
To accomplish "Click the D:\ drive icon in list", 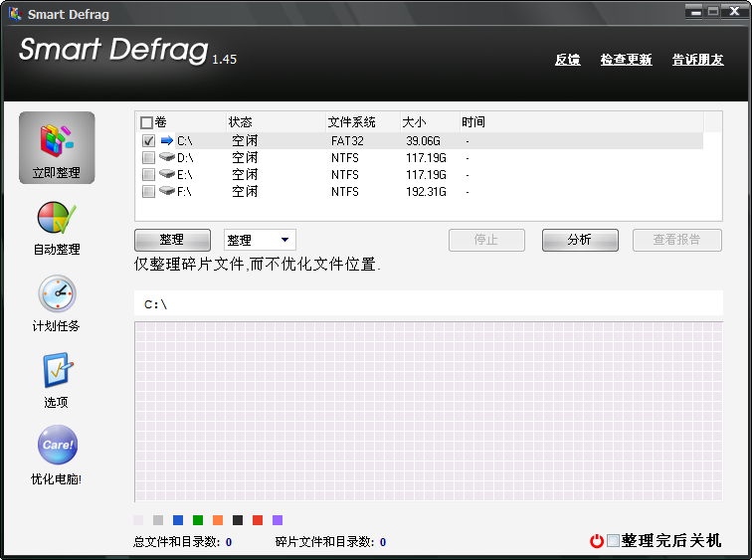I will pyautogui.click(x=167, y=157).
